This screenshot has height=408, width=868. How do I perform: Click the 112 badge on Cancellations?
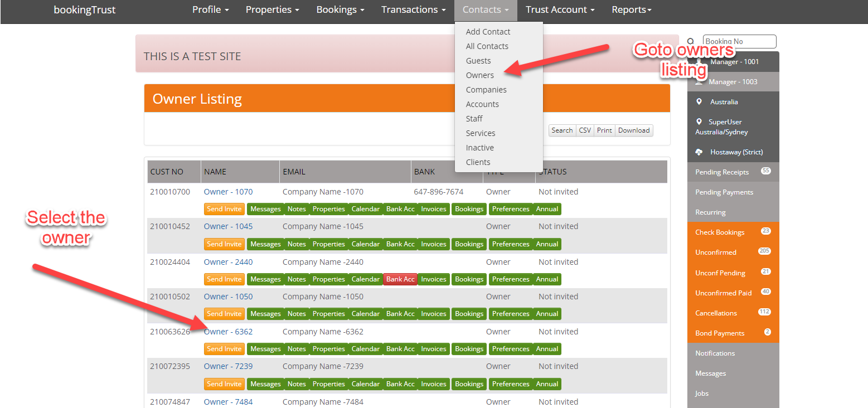pos(764,312)
